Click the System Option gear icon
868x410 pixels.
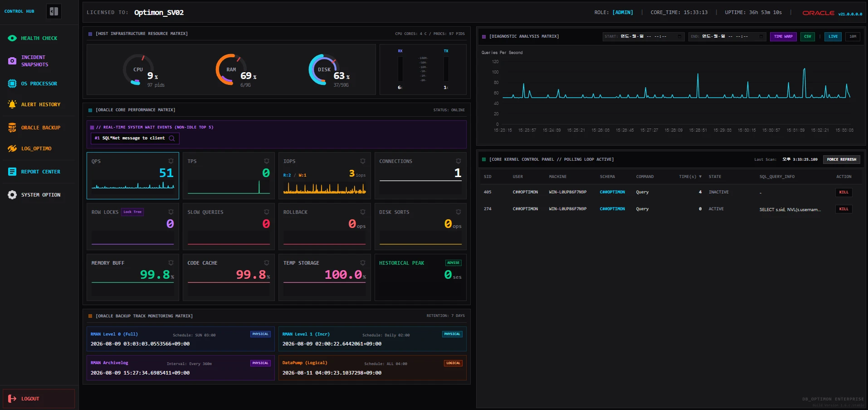pos(12,195)
